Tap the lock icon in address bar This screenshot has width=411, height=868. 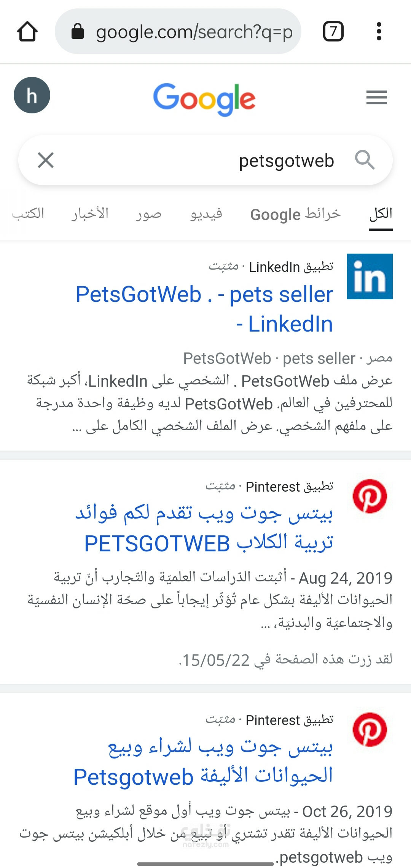78,31
